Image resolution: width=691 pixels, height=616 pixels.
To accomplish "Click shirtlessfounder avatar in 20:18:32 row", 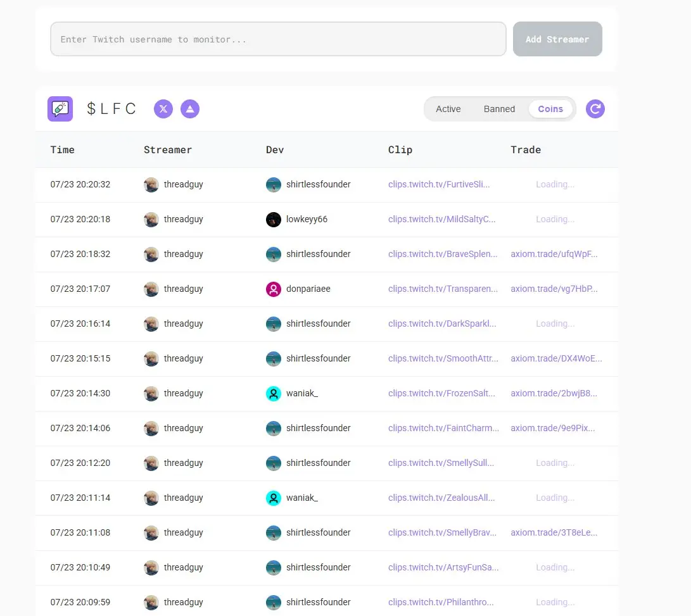I will (273, 255).
